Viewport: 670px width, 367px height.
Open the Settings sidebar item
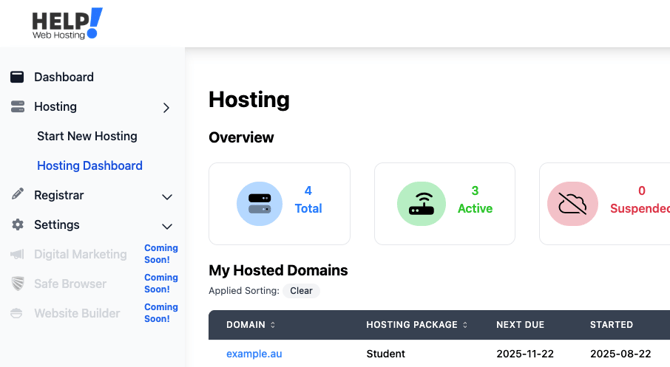[57, 224]
